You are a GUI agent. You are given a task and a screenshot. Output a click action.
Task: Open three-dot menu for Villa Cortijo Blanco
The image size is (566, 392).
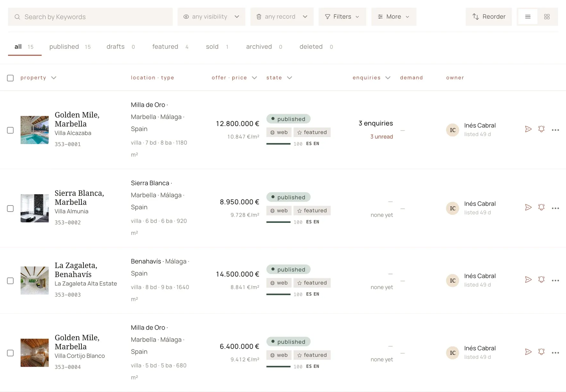pyautogui.click(x=555, y=353)
